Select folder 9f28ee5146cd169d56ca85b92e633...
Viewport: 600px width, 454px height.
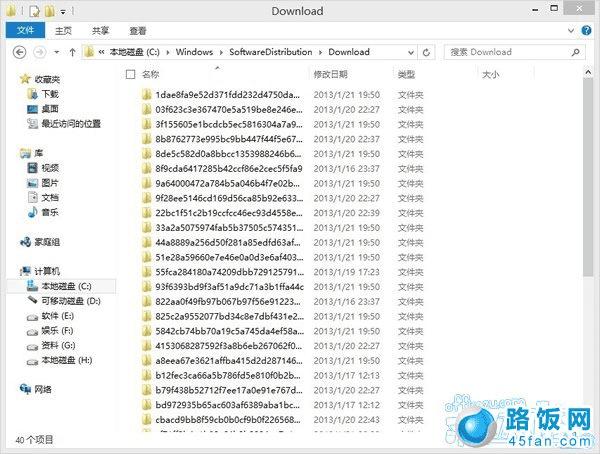point(229,198)
